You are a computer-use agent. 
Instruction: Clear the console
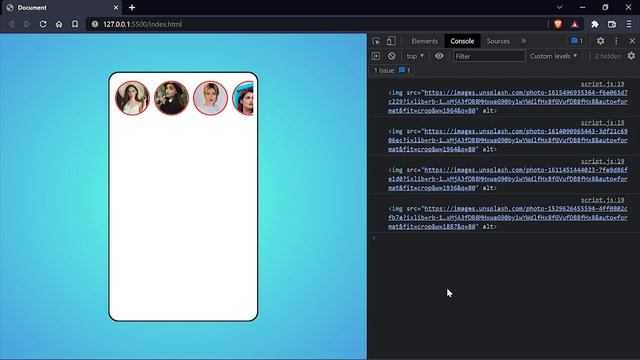pyautogui.click(x=391, y=56)
